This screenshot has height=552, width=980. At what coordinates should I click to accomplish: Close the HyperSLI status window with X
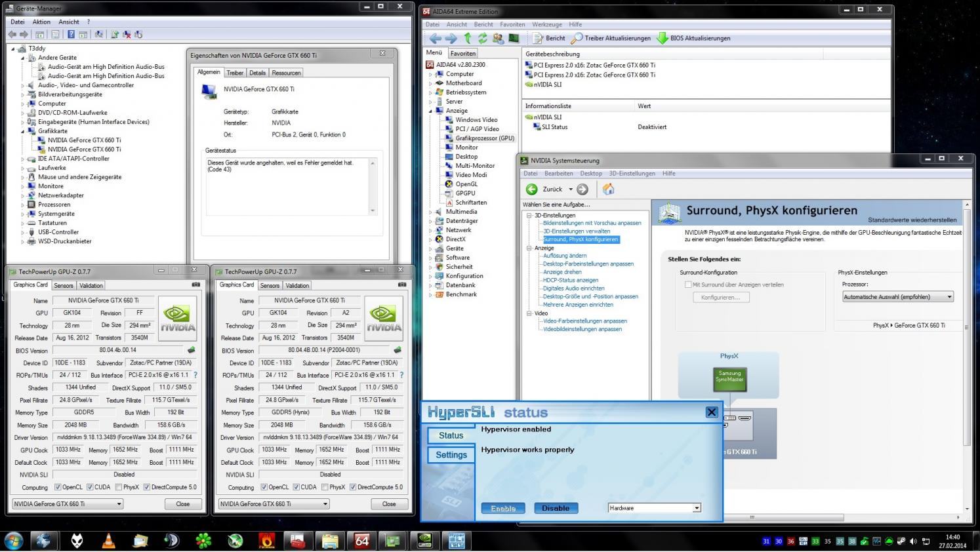(x=711, y=412)
